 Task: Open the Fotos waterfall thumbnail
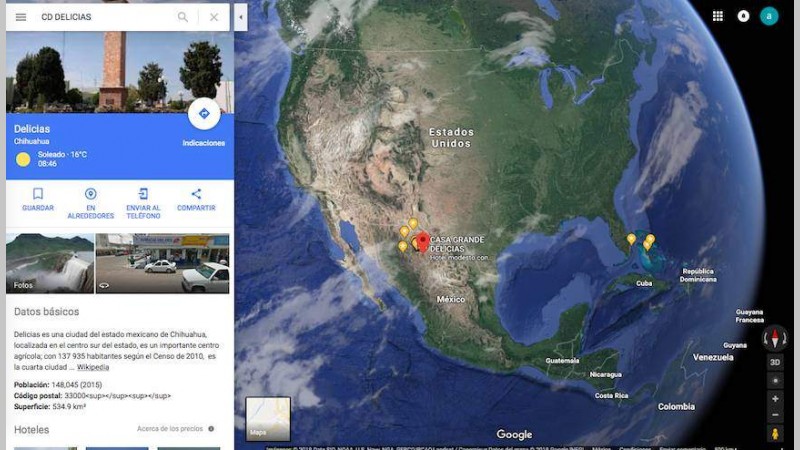50,263
